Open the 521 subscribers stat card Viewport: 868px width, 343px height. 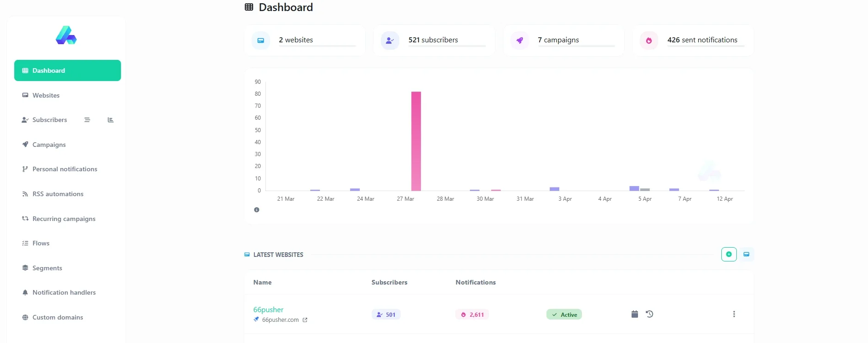pyautogui.click(x=434, y=41)
